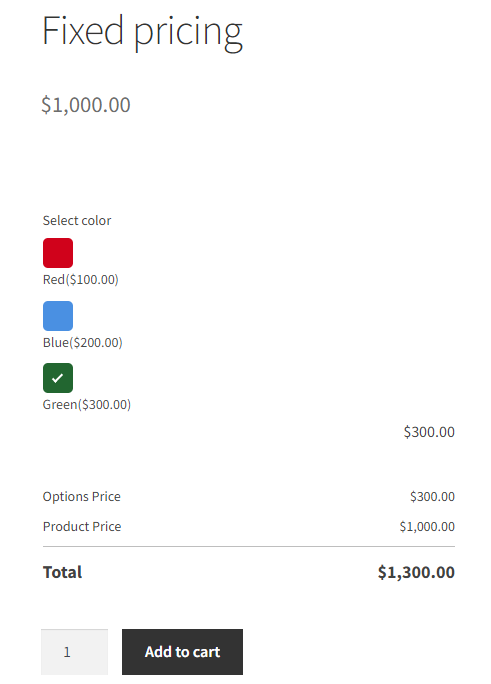Click the Fixed pricing product title

(x=142, y=32)
